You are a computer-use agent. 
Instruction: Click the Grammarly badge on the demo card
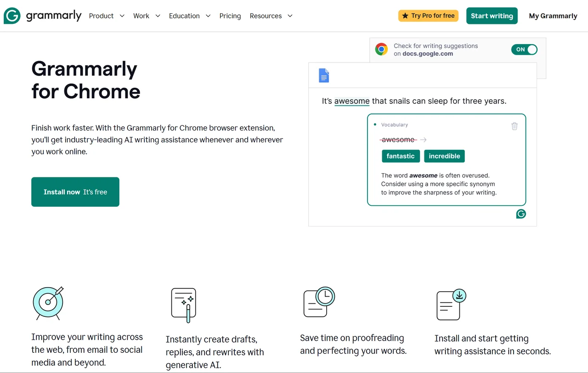click(521, 214)
